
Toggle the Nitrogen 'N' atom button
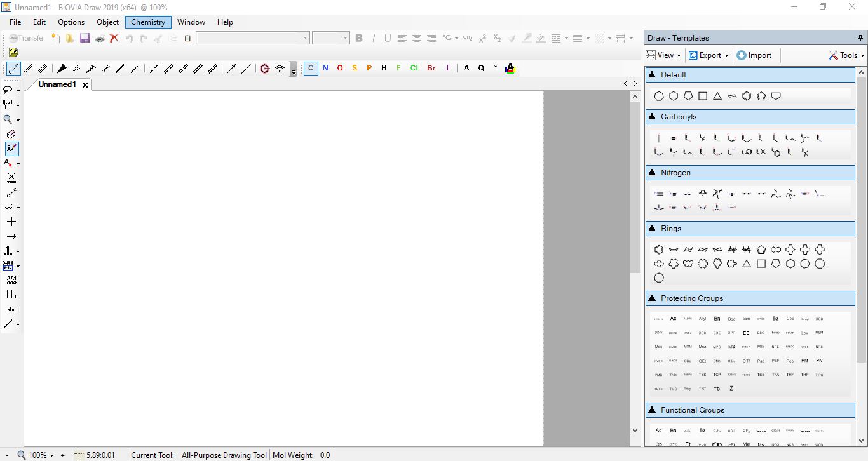[x=325, y=68]
